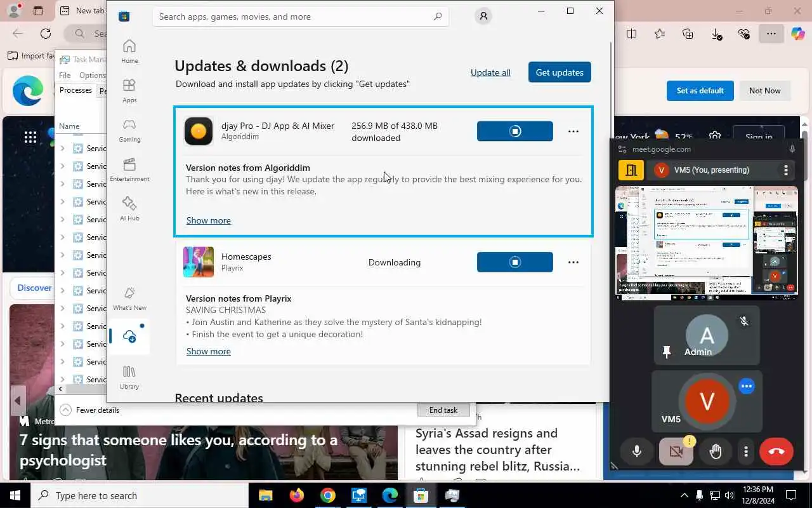Click Get updates button
Screen dimensions: 812x508
coord(560,72)
